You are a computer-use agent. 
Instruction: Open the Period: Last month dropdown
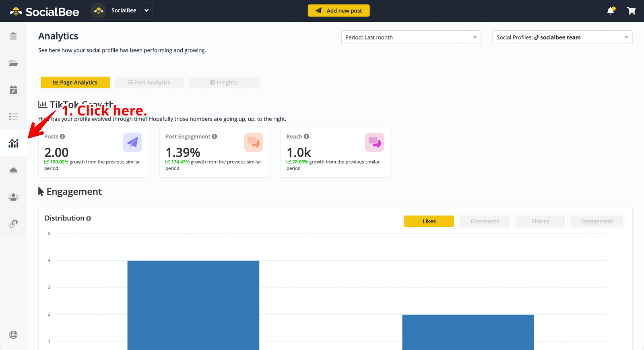[x=411, y=37]
